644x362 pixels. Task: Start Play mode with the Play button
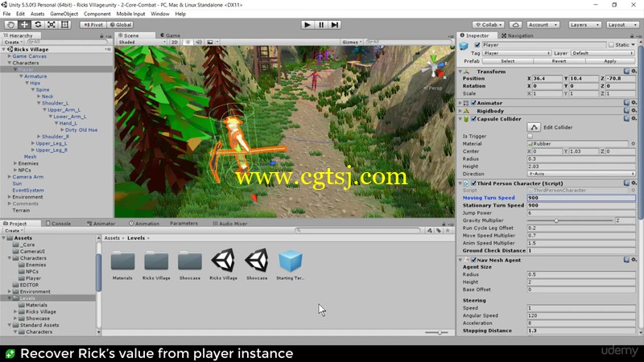(308, 25)
